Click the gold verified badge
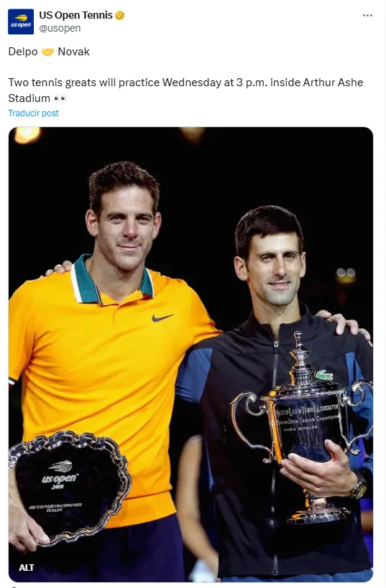386x588 pixels. [x=120, y=15]
